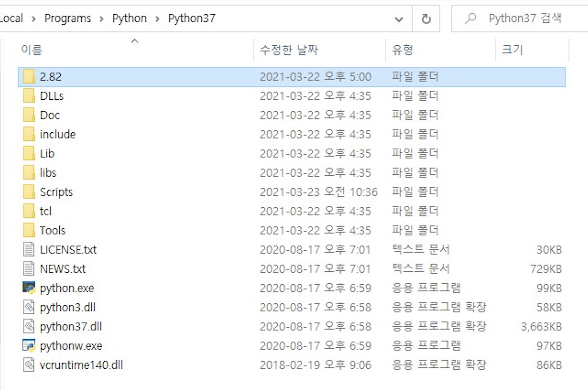Viewport: 588px width, 390px height.
Task: Select the NEWS.txt file name
Action: (63, 269)
